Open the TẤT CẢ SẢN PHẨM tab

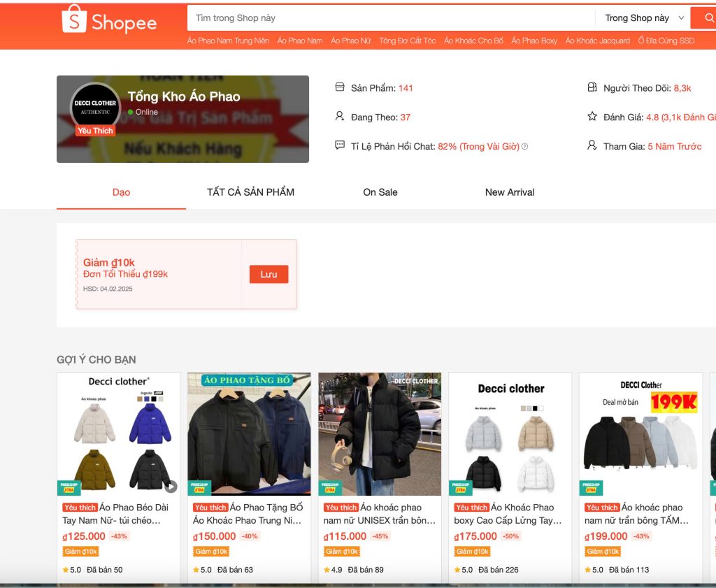coord(251,192)
